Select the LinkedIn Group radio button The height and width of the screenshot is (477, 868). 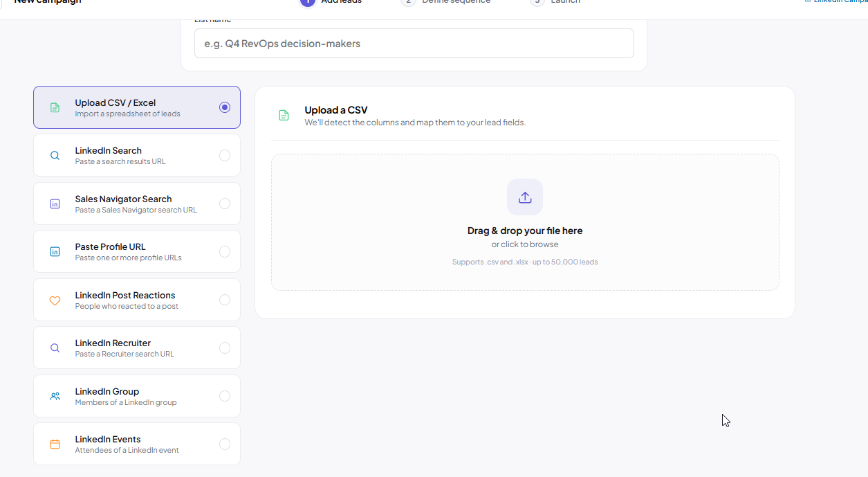click(225, 396)
